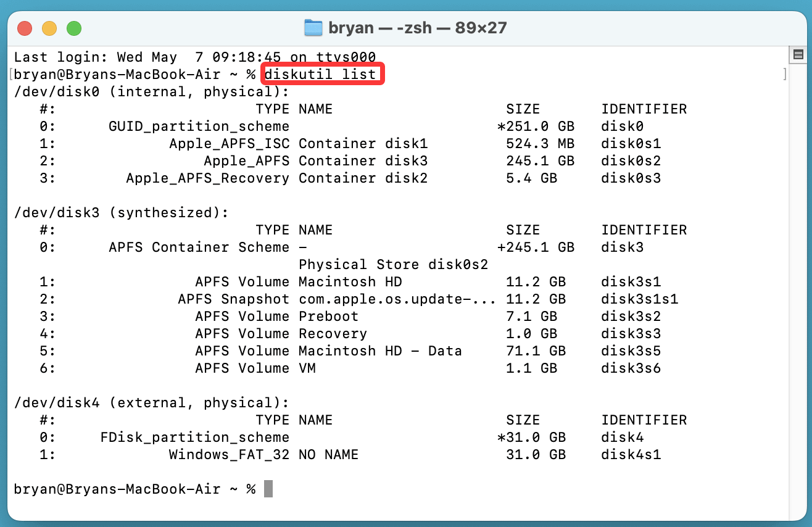Click the 'Last login' line at top
This screenshot has width=812, height=527.
(x=194, y=57)
